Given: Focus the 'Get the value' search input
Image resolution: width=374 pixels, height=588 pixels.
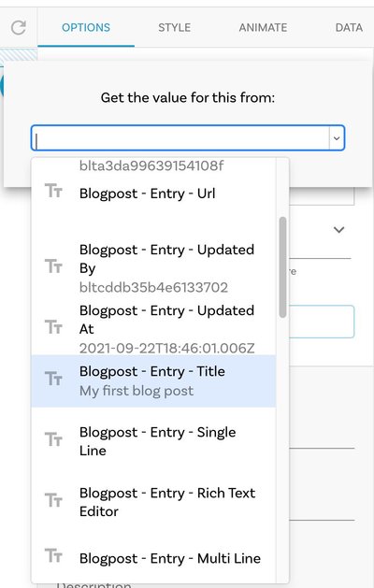Looking at the screenshot, I should (180, 138).
